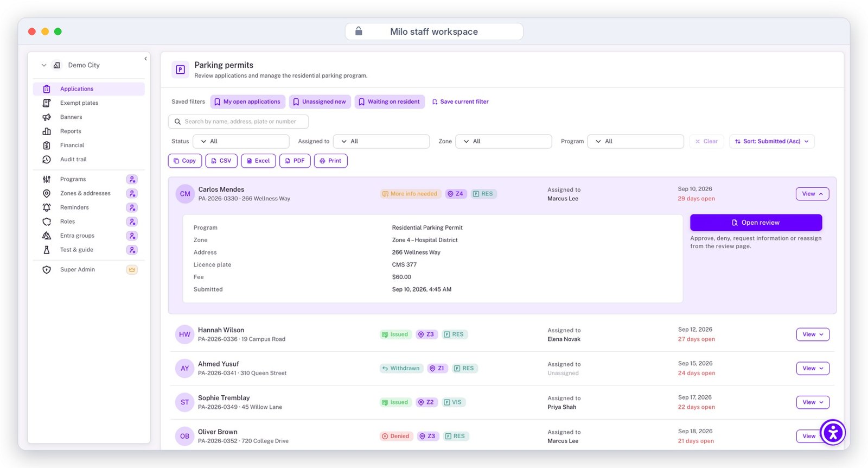
Task: Click the Demo City building icon
Action: [57, 65]
